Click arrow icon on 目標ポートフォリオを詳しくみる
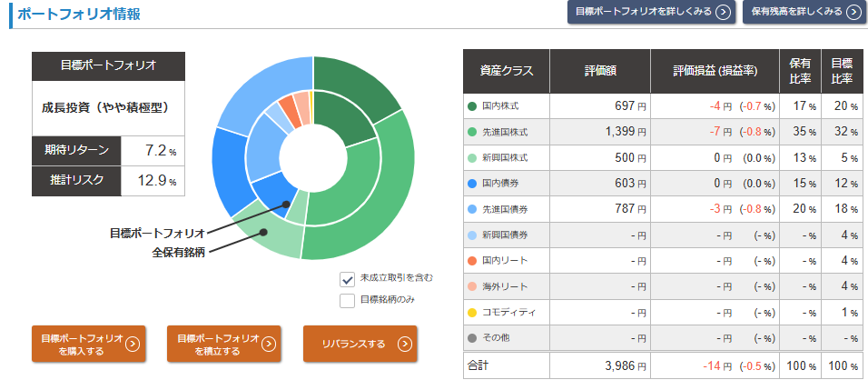 [722, 12]
